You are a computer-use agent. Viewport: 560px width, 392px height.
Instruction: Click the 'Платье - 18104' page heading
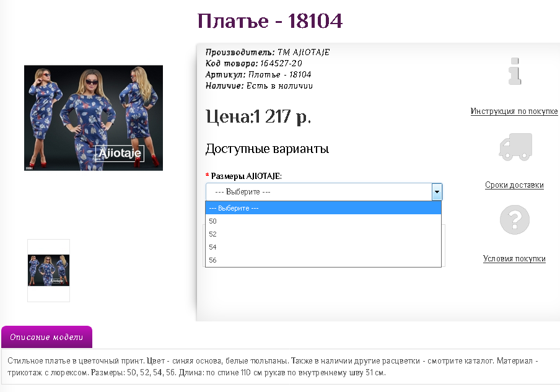(269, 20)
